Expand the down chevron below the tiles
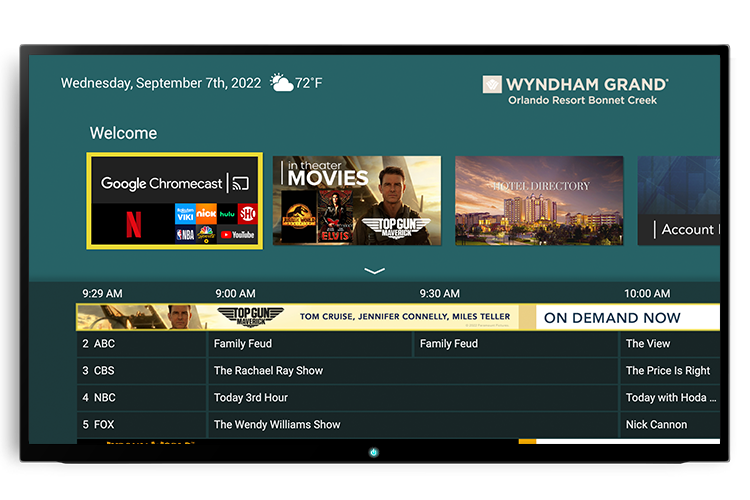This screenshot has height=500, width=750. coord(375,271)
